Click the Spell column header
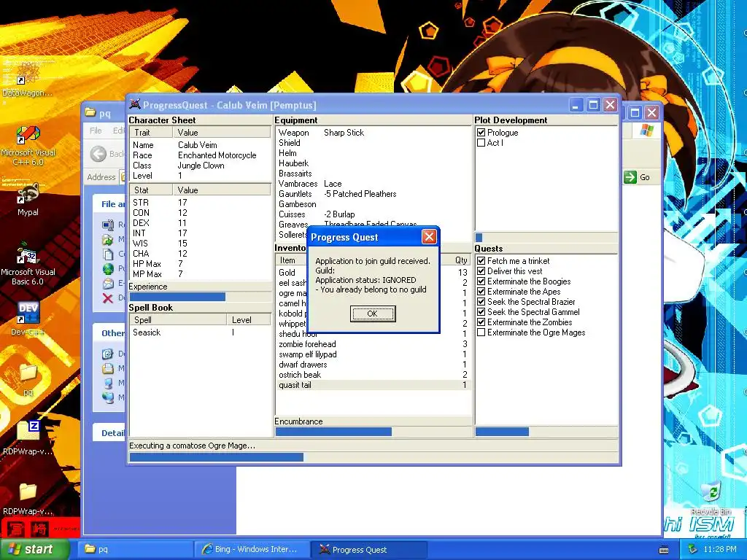The image size is (747, 560). tap(178, 320)
